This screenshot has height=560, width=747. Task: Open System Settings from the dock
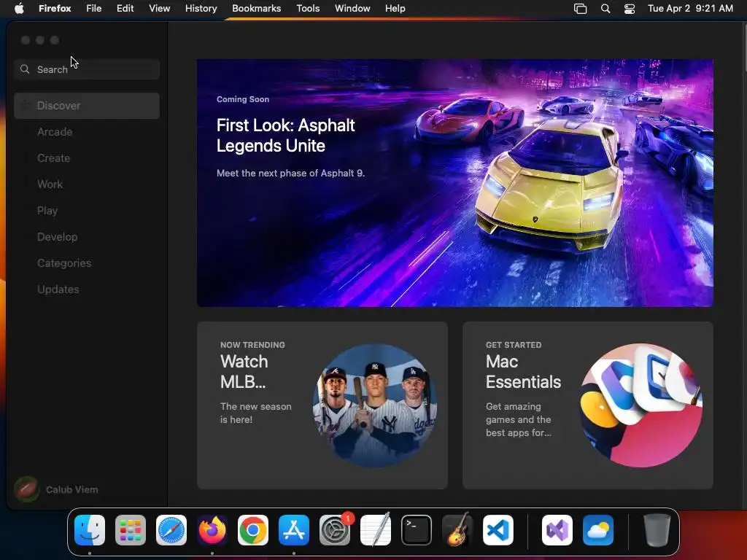click(x=335, y=530)
